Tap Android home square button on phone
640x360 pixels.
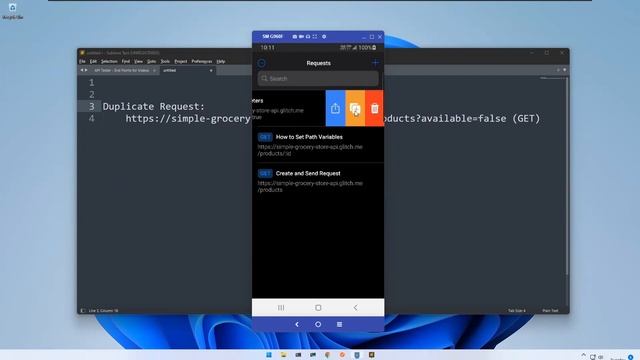click(318, 307)
